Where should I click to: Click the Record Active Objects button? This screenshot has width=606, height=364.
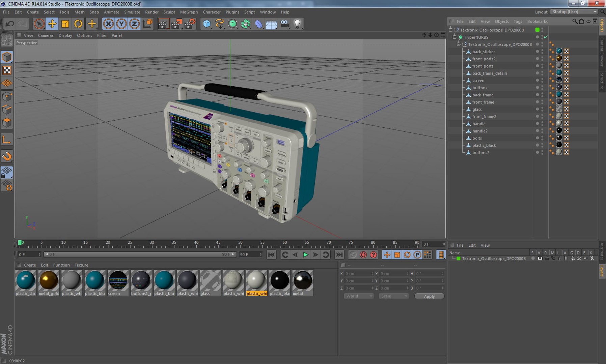[x=353, y=254]
